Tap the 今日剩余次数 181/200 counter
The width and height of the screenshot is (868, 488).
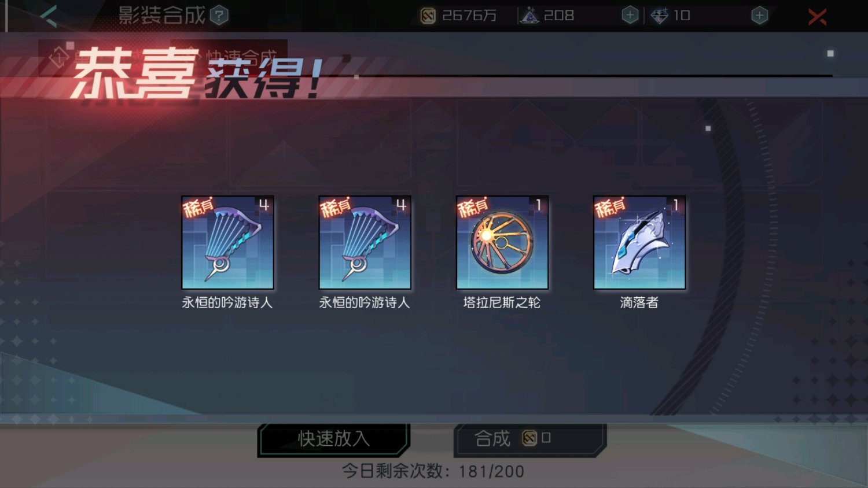point(433,471)
